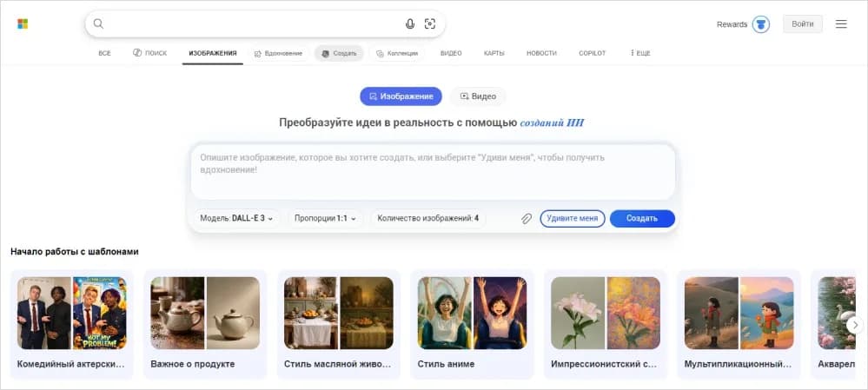Go to the КАРТЫ tab
Image resolution: width=868 pixels, height=390 pixels.
tap(494, 54)
